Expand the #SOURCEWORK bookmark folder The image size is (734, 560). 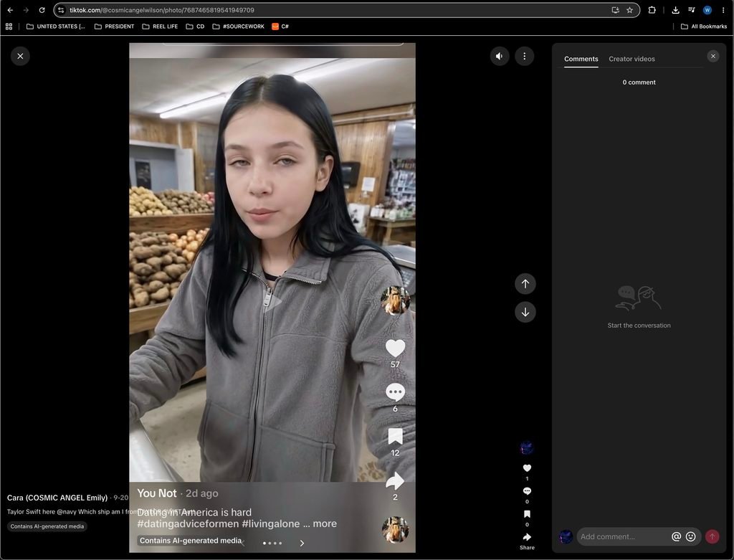[238, 27]
